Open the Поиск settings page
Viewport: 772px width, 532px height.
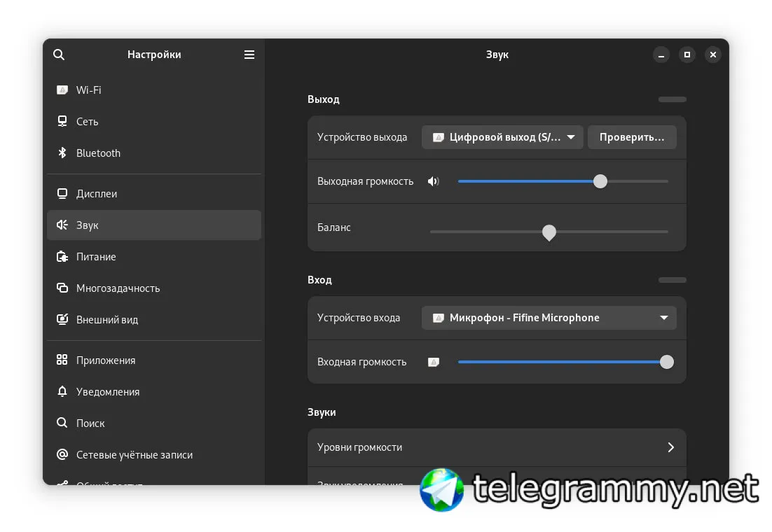coord(154,423)
